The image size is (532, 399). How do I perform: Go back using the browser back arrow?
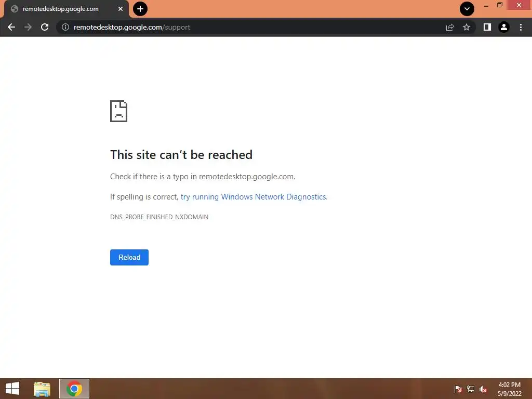click(11, 27)
